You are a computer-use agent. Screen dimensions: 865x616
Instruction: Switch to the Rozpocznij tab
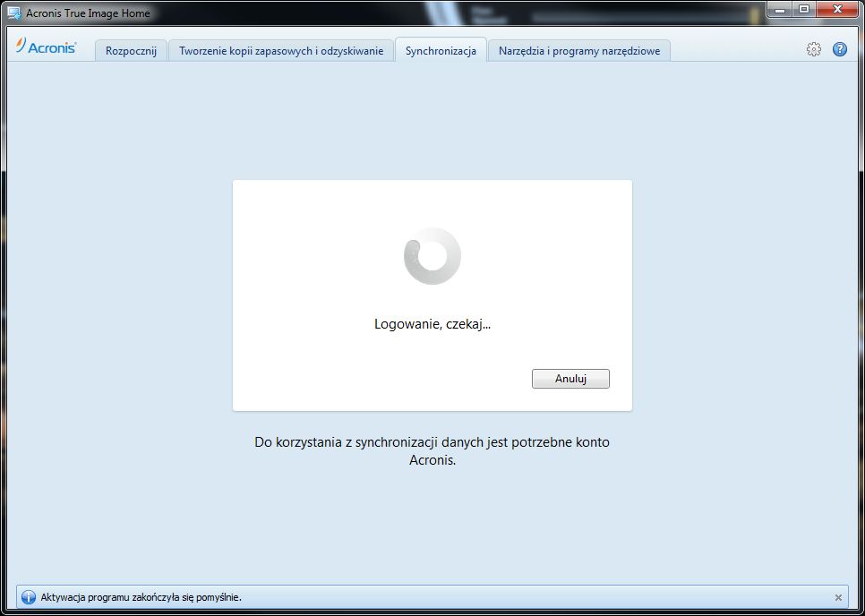point(132,51)
